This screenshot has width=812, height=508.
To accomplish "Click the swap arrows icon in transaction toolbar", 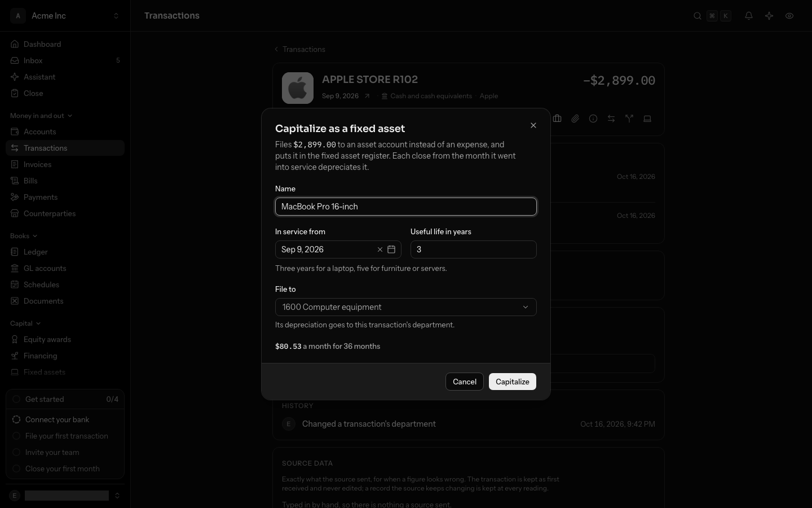I will tap(611, 119).
